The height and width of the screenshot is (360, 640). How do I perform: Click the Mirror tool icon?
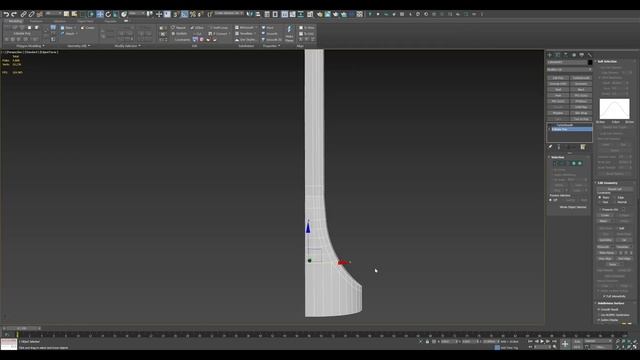(x=249, y=14)
